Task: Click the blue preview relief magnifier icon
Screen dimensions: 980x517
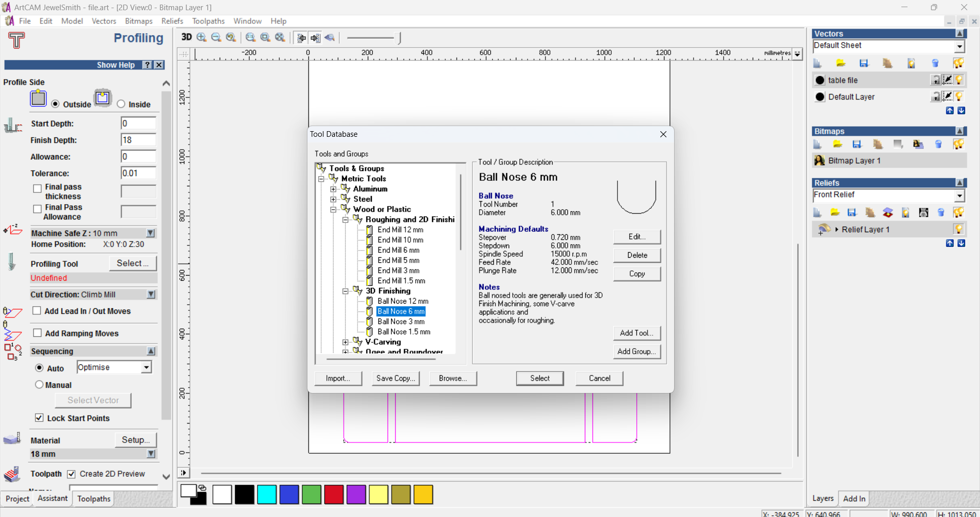Action: coord(329,38)
